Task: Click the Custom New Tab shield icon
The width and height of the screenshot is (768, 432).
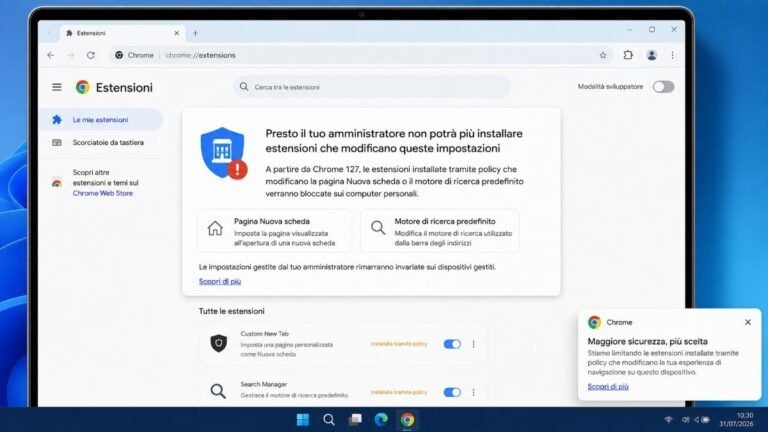Action: 218,343
